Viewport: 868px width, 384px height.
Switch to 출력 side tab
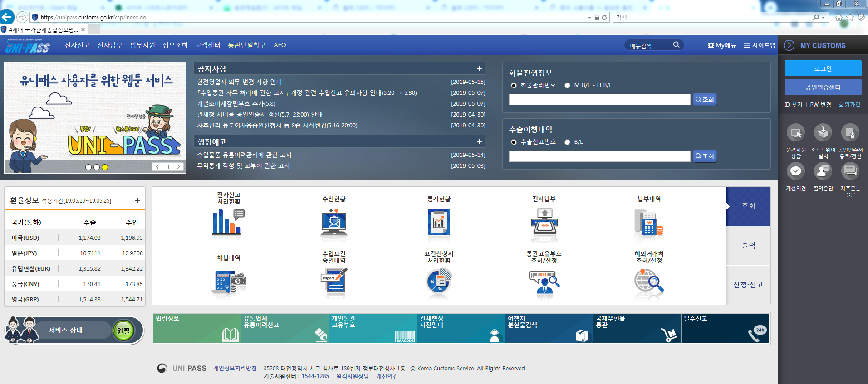pos(748,245)
